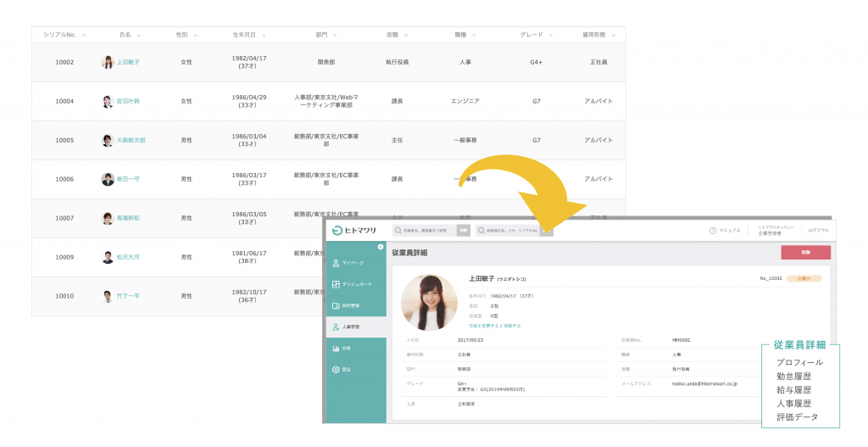Viewport: 868px width, 447px height.
Task: Click the 削除する photo link
Action: (512, 326)
